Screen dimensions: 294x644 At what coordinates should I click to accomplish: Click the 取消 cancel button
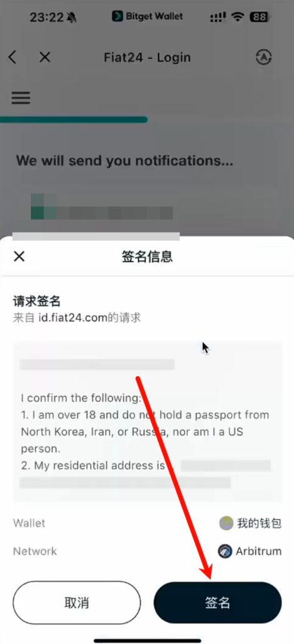77,602
